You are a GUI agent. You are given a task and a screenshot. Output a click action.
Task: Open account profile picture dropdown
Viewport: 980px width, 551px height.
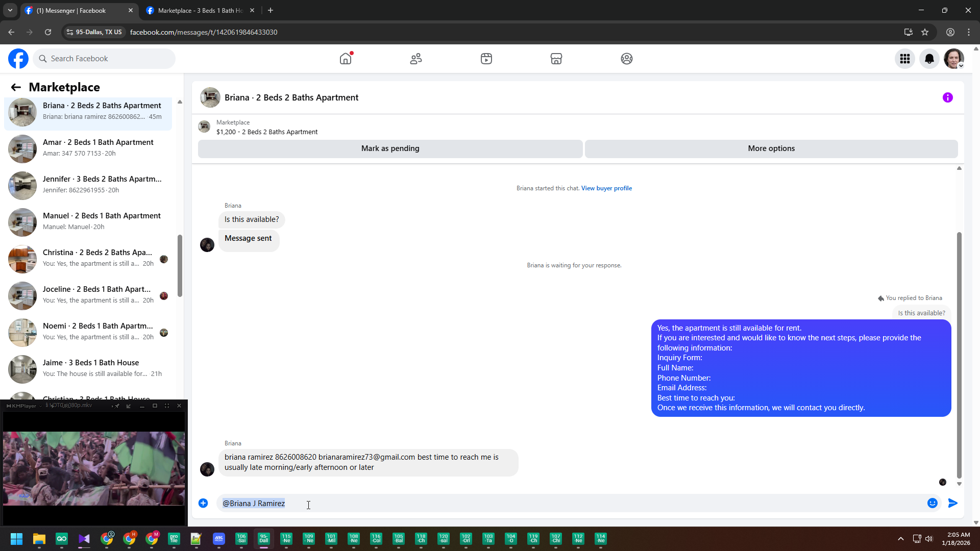[x=954, y=59]
